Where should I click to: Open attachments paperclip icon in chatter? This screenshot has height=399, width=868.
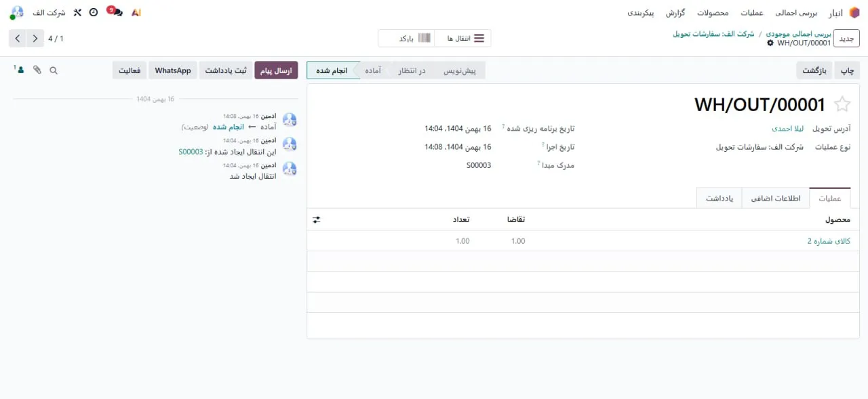(x=37, y=70)
